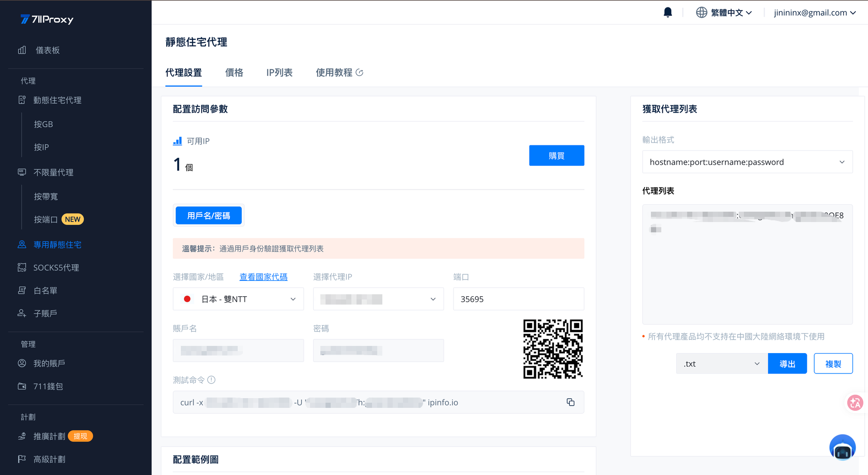The image size is (868, 475).
Task: Open the jinininx@gmail.com account menu
Action: [x=815, y=13]
